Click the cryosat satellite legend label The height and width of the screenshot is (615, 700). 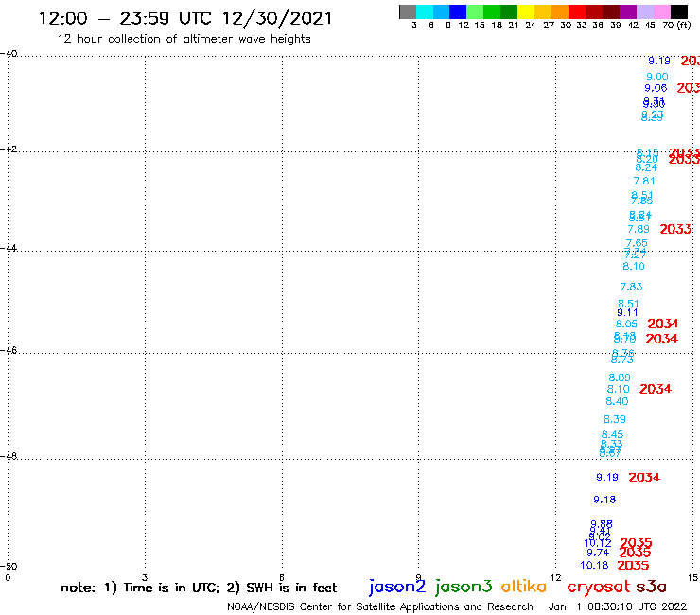click(599, 588)
